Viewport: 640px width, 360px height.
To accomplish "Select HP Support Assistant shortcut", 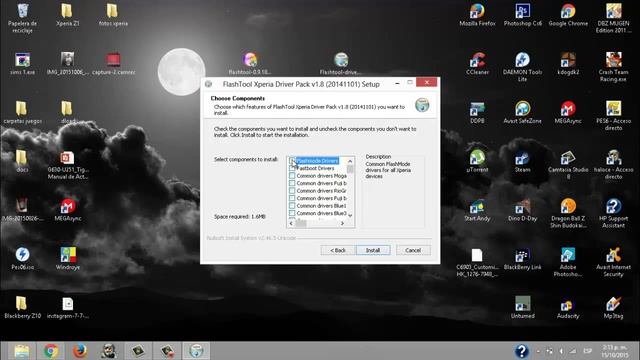I will click(613, 213).
